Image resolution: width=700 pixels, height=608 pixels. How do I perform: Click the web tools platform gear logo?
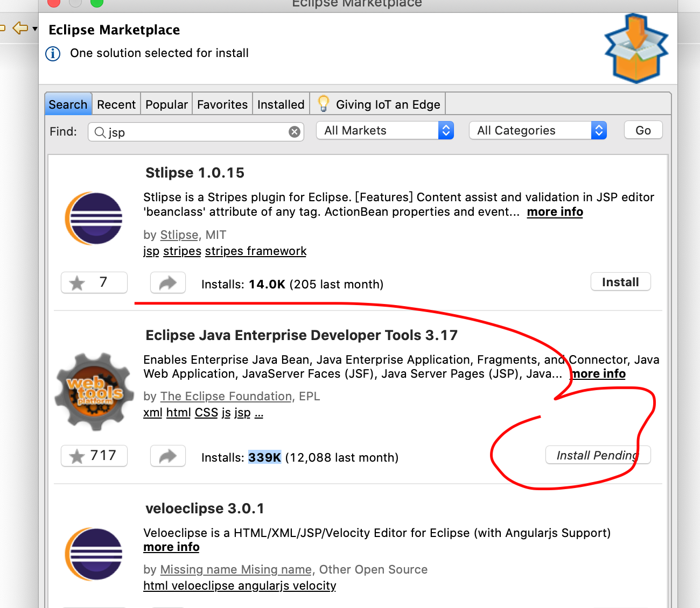tap(94, 392)
